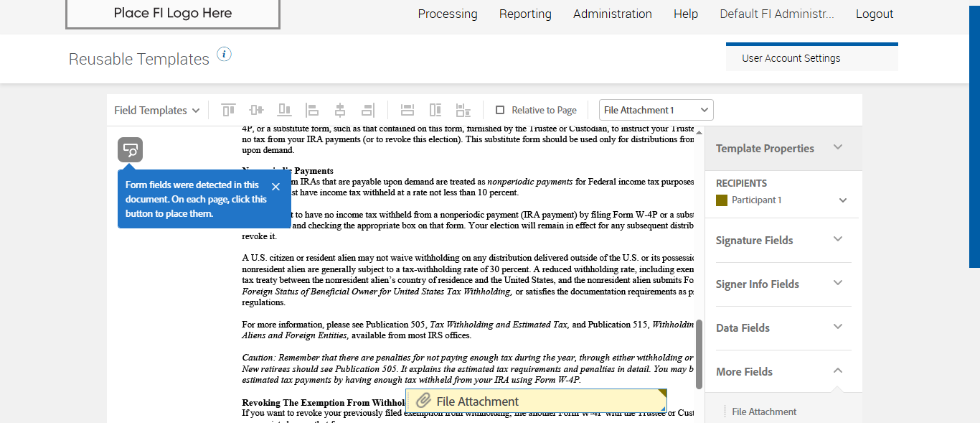Screen dimensions: 980x423
Task: Click the match height icon
Action: 435,110
